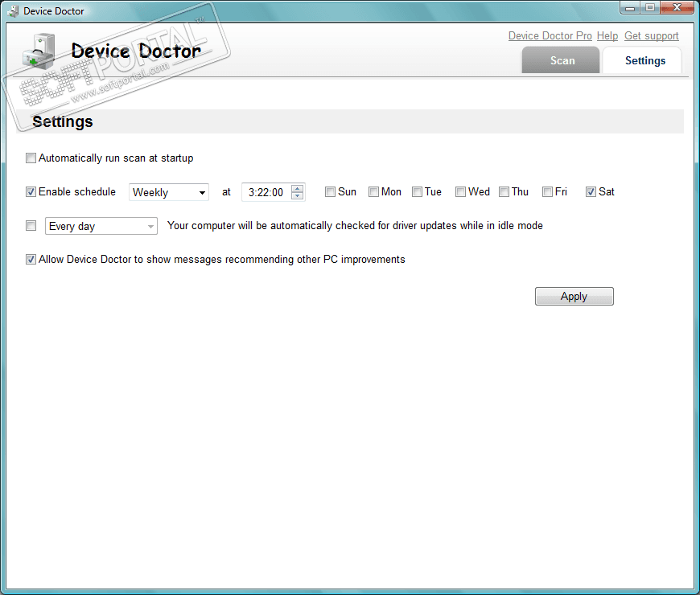Screen dimensions: 700x595
Task: Open the Device Doctor Pro link
Action: 550,35
